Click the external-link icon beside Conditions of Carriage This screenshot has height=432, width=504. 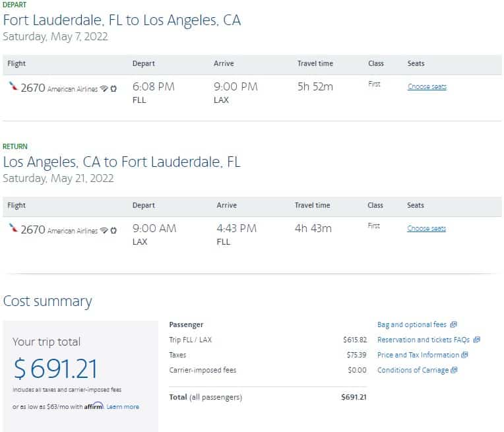click(x=454, y=370)
